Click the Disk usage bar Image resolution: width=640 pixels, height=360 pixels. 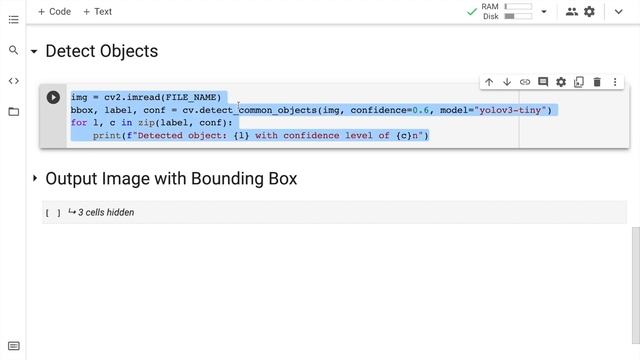tap(518, 16)
